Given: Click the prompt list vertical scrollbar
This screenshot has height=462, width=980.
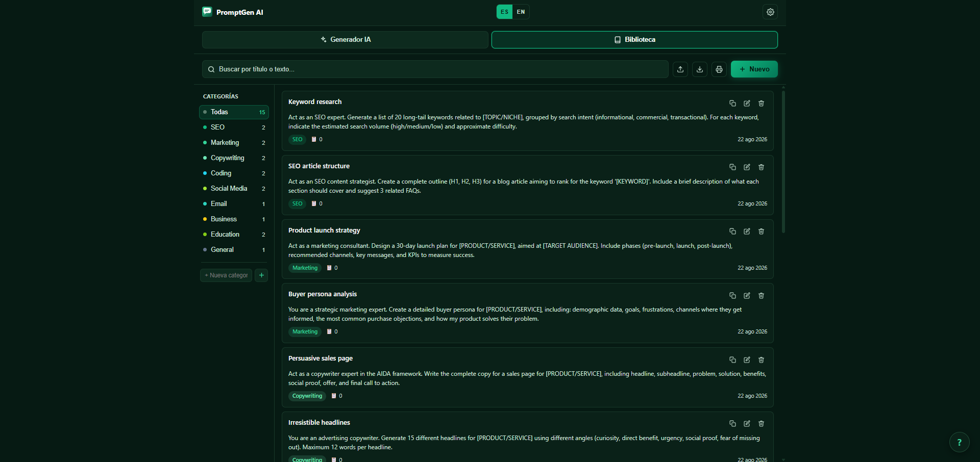Looking at the screenshot, I should 783,162.
